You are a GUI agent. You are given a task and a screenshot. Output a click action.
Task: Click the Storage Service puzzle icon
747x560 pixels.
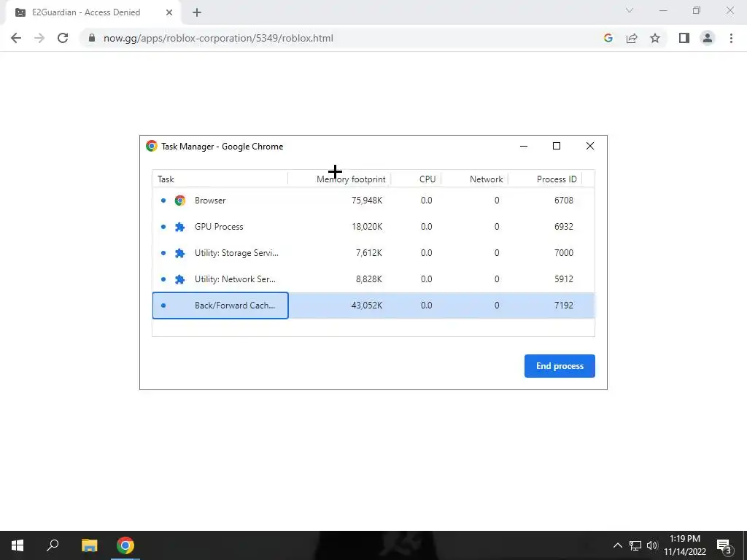179,253
